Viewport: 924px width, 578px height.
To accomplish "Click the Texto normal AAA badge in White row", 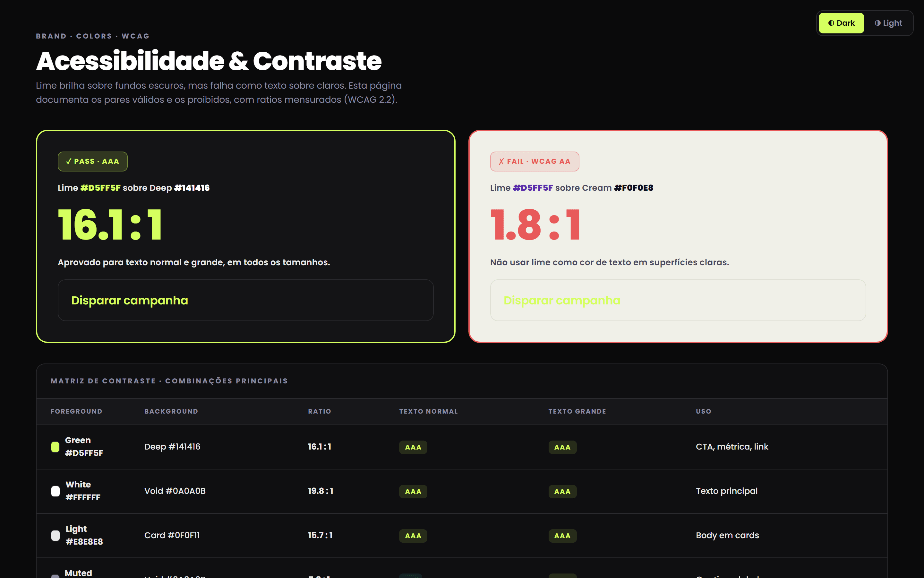I will click(x=413, y=491).
